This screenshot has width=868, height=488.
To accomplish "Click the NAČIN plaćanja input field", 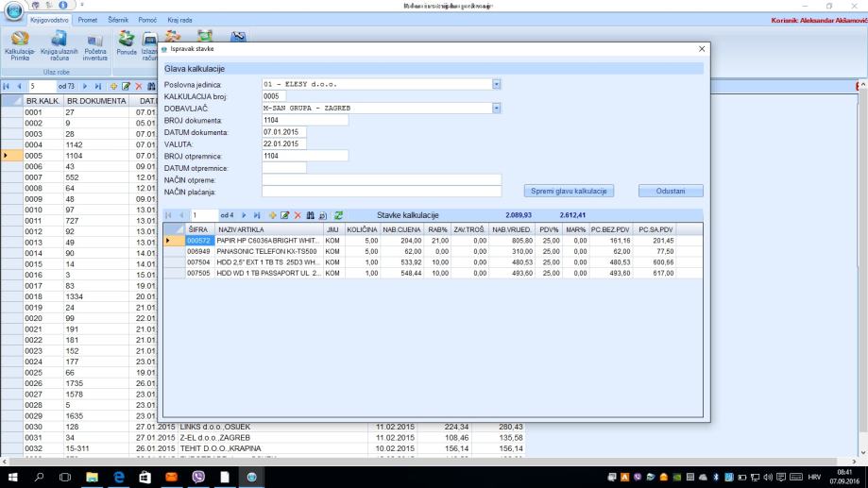I will (381, 192).
